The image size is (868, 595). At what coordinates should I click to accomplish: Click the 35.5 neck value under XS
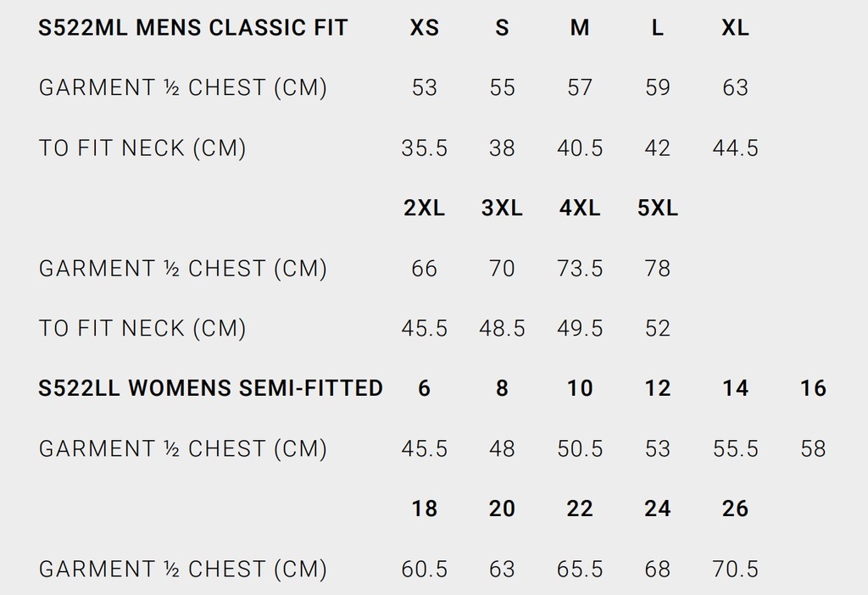tap(424, 148)
